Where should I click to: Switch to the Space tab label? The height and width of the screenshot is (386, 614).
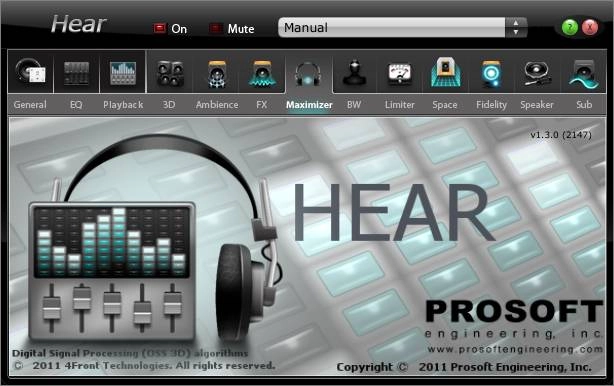point(445,105)
